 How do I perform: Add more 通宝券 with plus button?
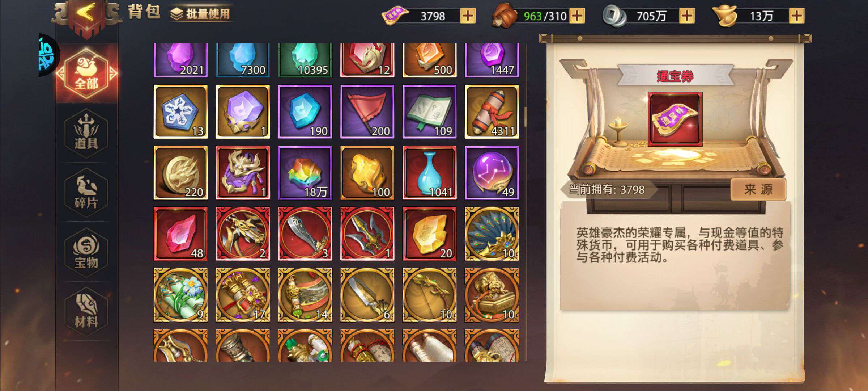(x=468, y=16)
